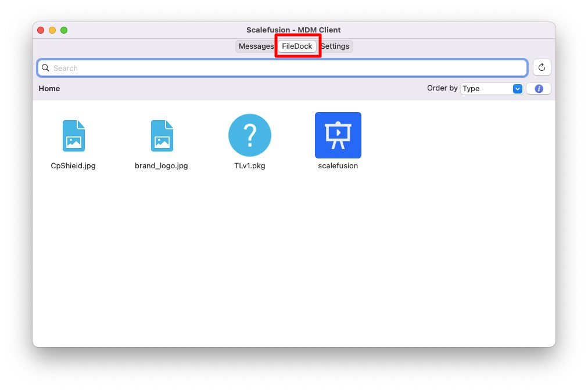Open the brand_logo.jpg image file icon
The image size is (588, 390).
tap(162, 136)
